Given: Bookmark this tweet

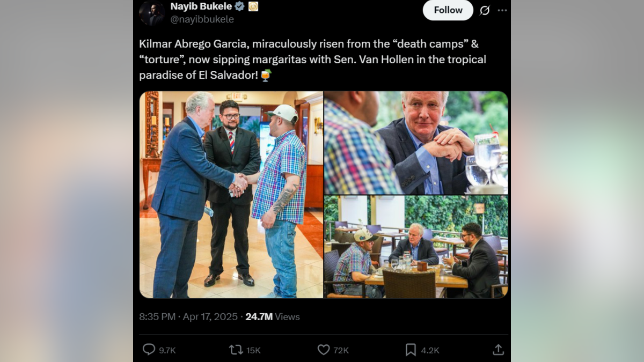Looking at the screenshot, I should [x=411, y=350].
